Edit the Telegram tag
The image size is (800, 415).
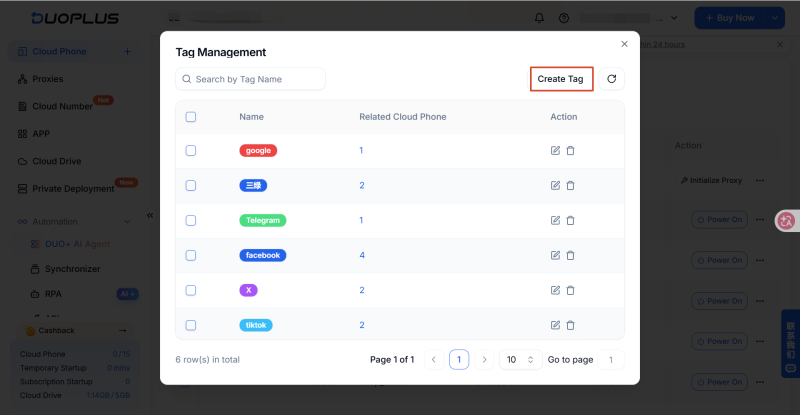pyautogui.click(x=555, y=220)
